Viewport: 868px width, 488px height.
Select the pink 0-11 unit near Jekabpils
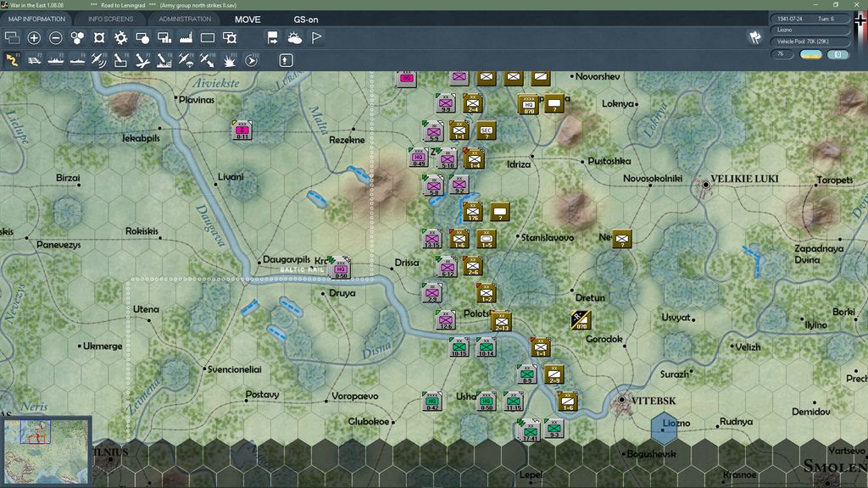click(242, 130)
